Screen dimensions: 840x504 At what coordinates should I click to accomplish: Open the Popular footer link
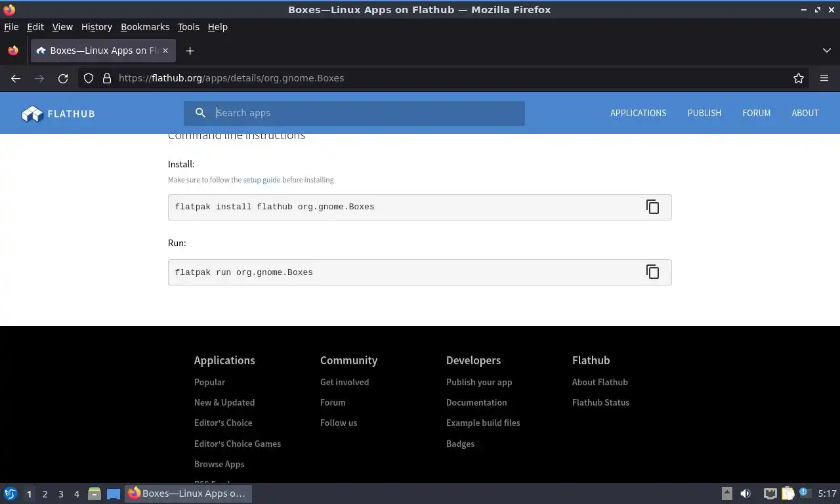(209, 382)
